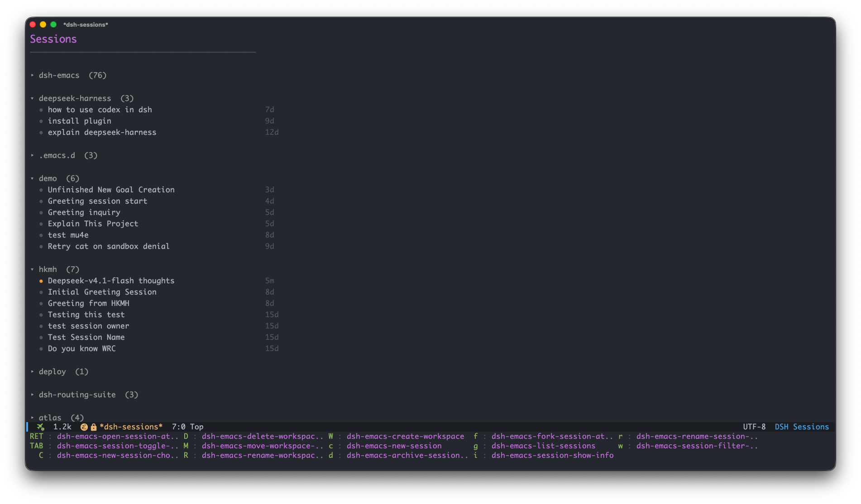Click the RET key label in which-key panel
The height and width of the screenshot is (504, 861).
point(37,436)
